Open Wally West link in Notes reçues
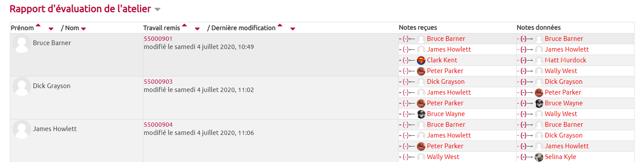Viewport: 644px width, 162px height. (443, 157)
